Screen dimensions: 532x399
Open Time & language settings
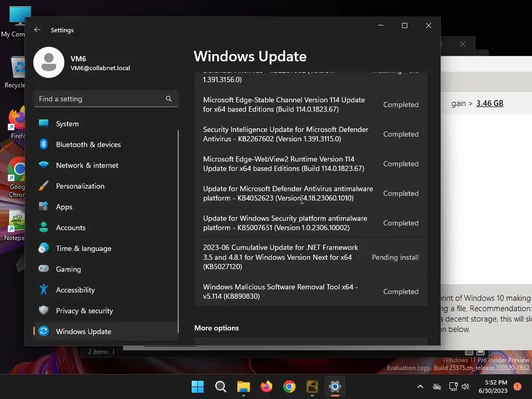[x=105, y=248]
